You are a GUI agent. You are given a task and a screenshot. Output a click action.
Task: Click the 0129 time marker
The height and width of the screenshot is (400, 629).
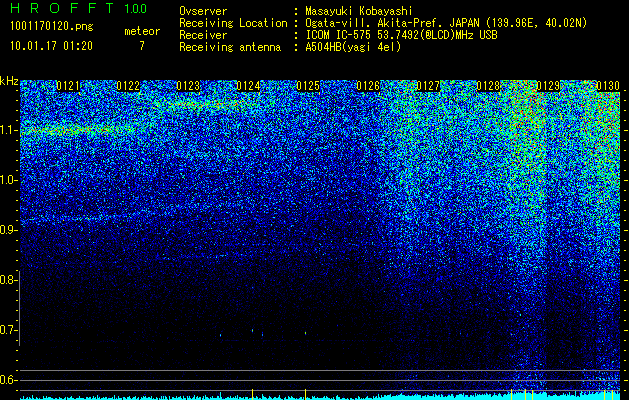tap(548, 86)
